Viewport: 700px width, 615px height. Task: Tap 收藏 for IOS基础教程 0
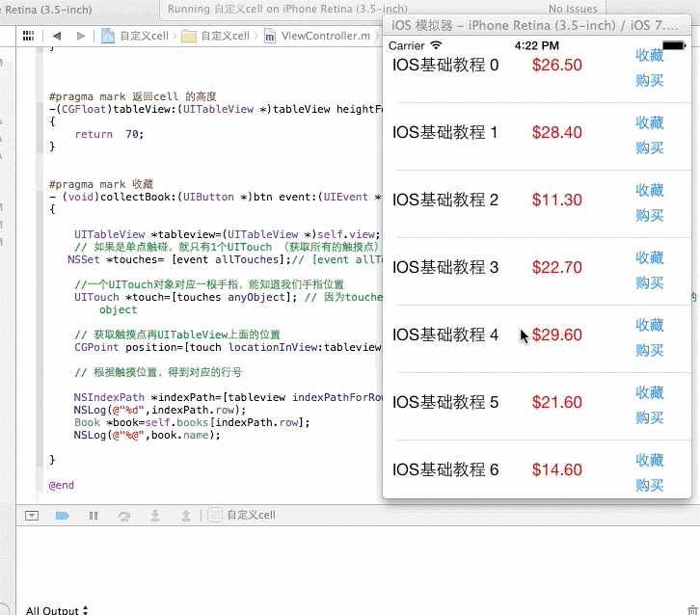pyautogui.click(x=650, y=55)
